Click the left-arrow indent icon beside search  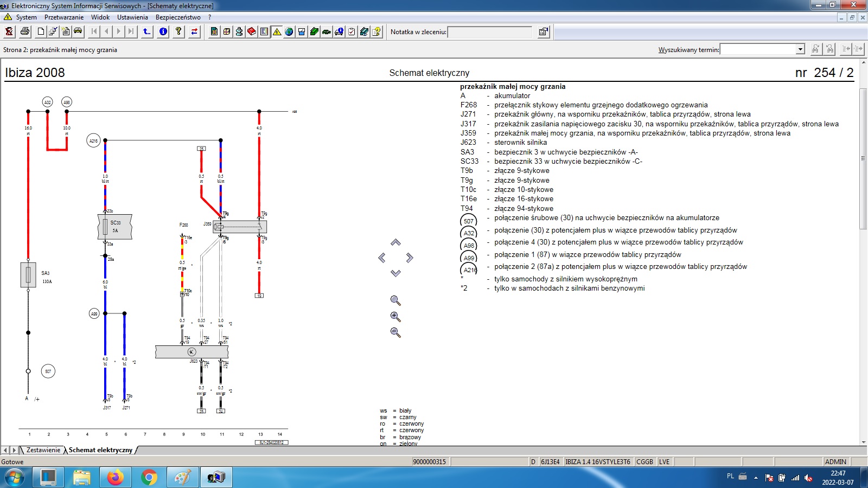846,49
